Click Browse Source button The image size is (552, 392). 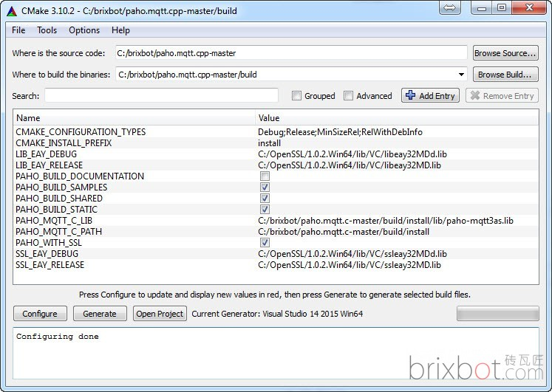[x=505, y=53]
